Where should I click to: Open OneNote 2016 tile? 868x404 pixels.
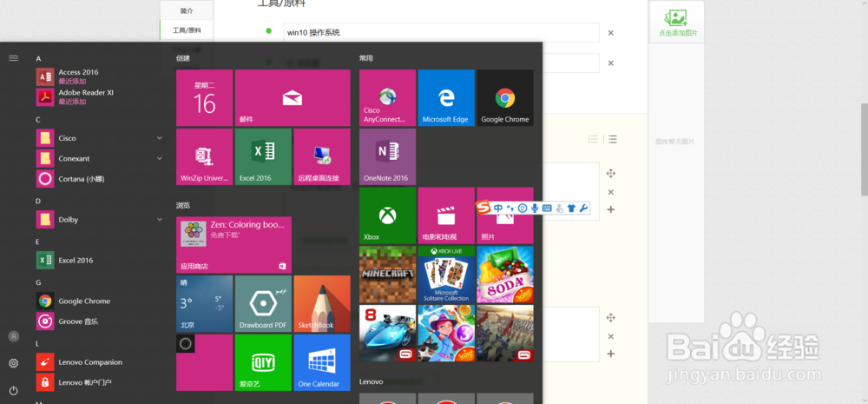(387, 157)
